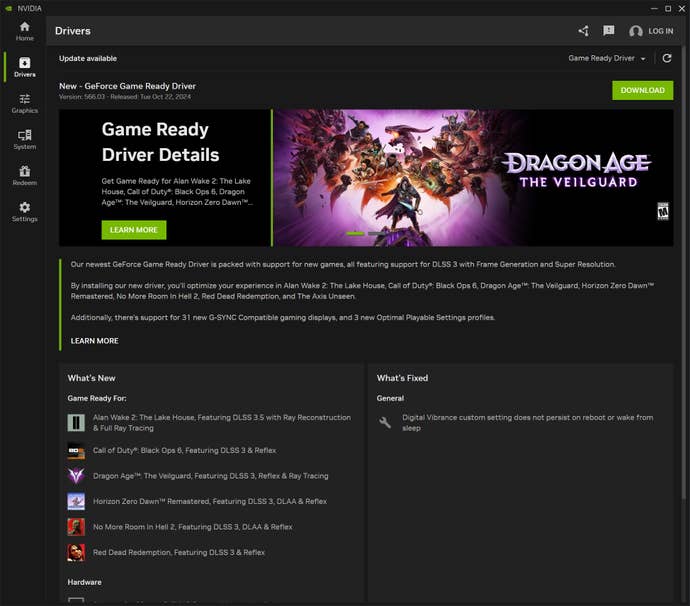Click the Alan Wake 2 game icon
Viewport: 690px width, 606px height.
[x=76, y=422]
